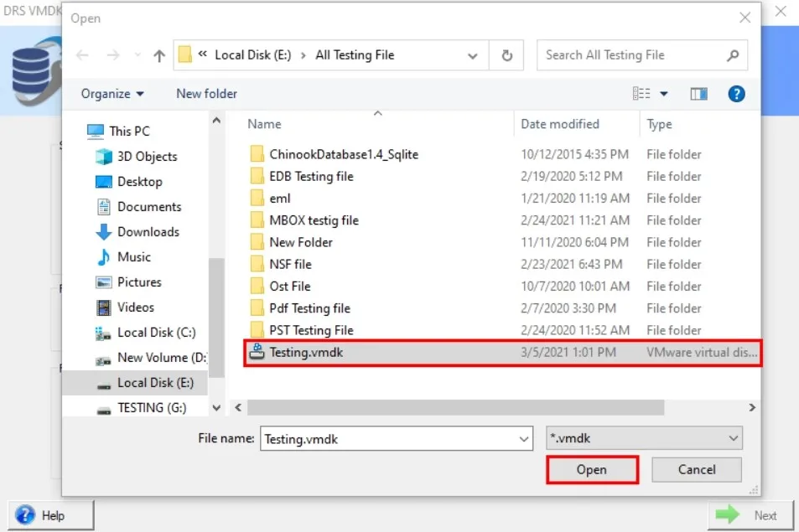Open the view options dropdown arrow
This screenshot has width=799, height=532.
click(x=665, y=94)
